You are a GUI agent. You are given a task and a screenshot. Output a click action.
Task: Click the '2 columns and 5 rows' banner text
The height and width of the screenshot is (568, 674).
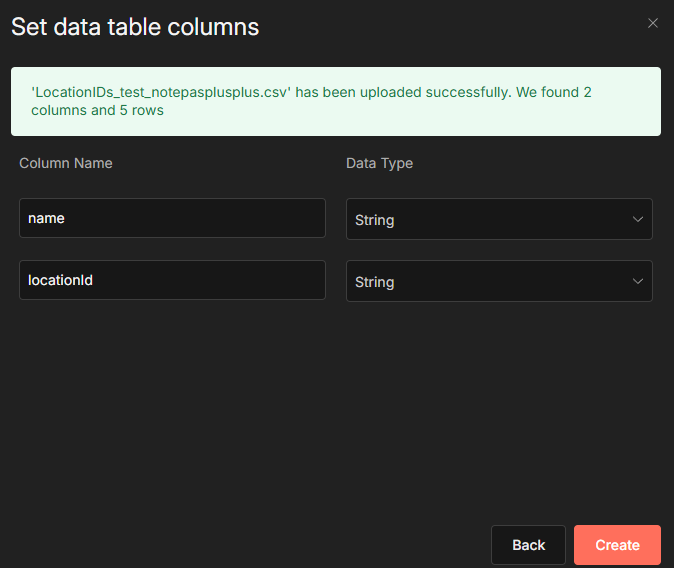click(x=98, y=110)
